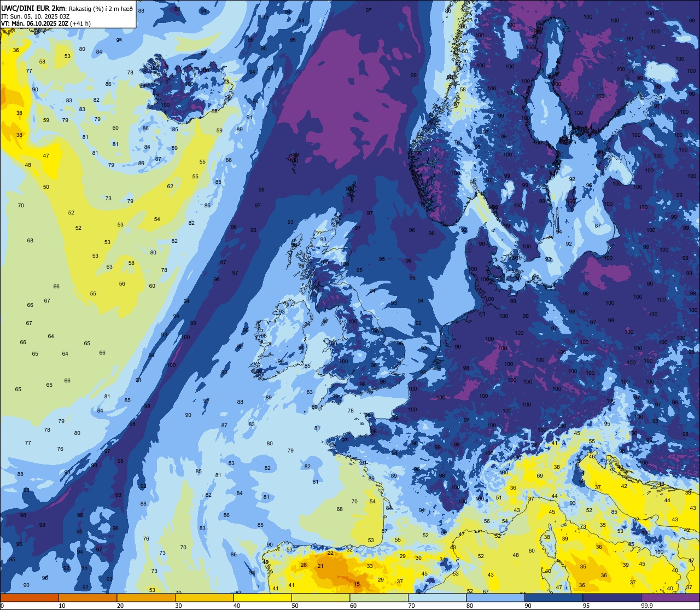Click the 10–20 orange legend swatch
The image size is (700, 610).
point(87,597)
